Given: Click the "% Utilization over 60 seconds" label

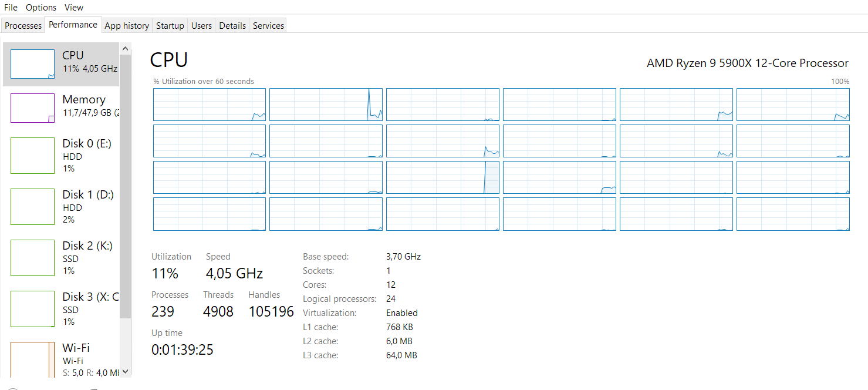Looking at the screenshot, I should click(x=204, y=82).
